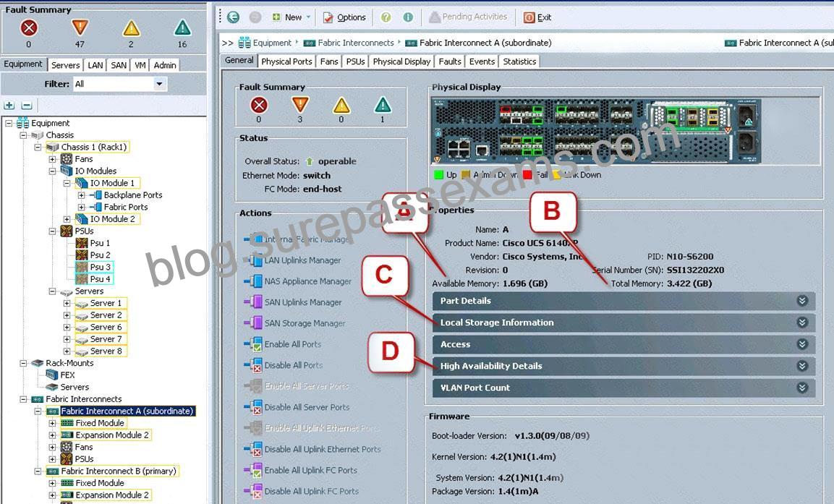Open LAN Uplinks Manager action
Viewport: 834px width, 504px height.
(302, 260)
